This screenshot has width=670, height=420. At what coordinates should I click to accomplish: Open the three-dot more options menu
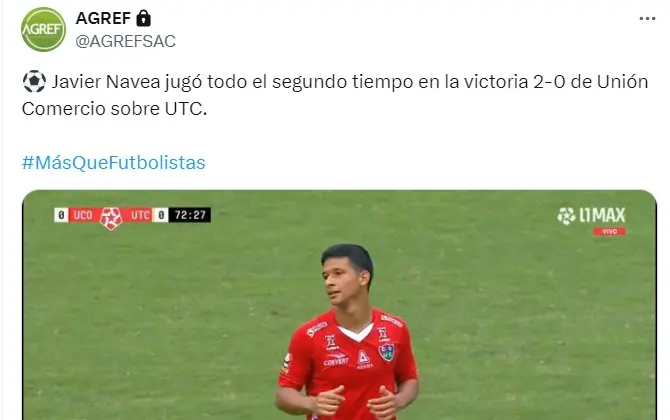click(x=647, y=19)
